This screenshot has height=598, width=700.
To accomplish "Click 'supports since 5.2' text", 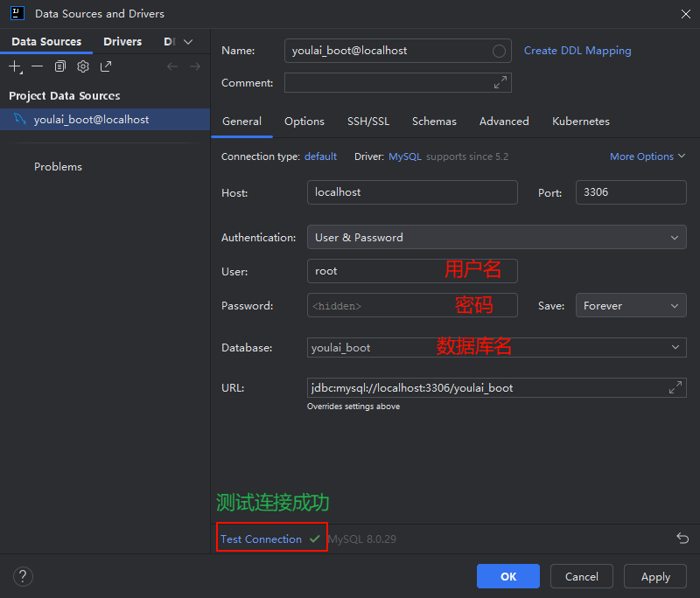I will [x=467, y=156].
